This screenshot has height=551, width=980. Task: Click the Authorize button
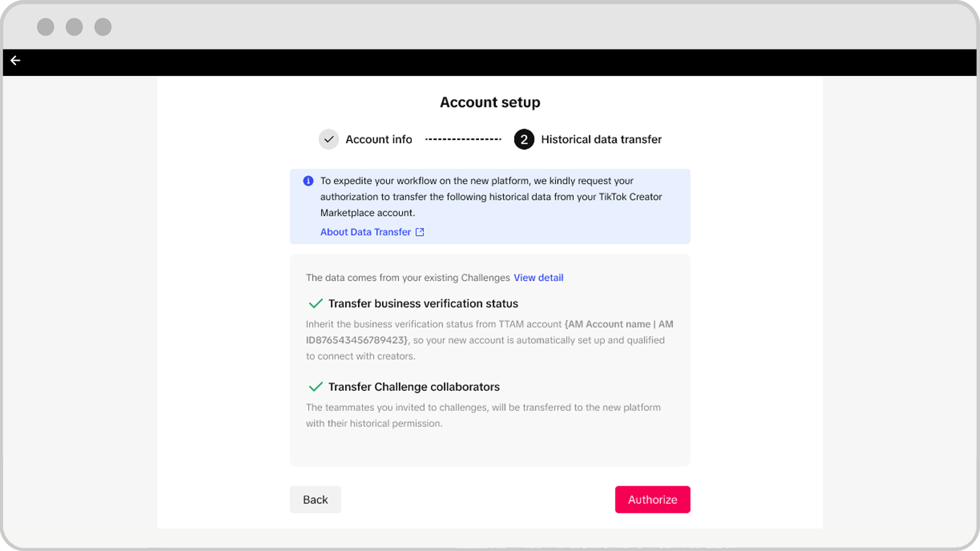652,499
